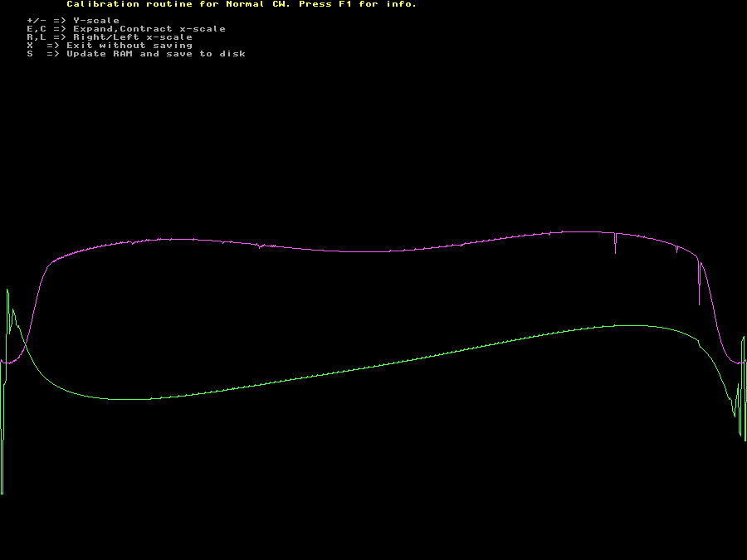Click the 'E,C => Expand,Contract x-scale' line
This screenshot has width=747, height=560.
pyautogui.click(x=126, y=29)
